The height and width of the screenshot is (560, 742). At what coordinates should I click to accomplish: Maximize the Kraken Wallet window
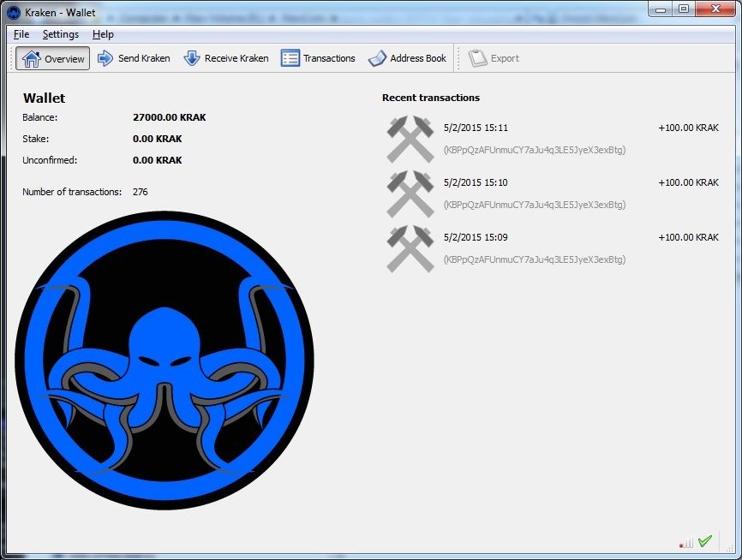[x=684, y=9]
